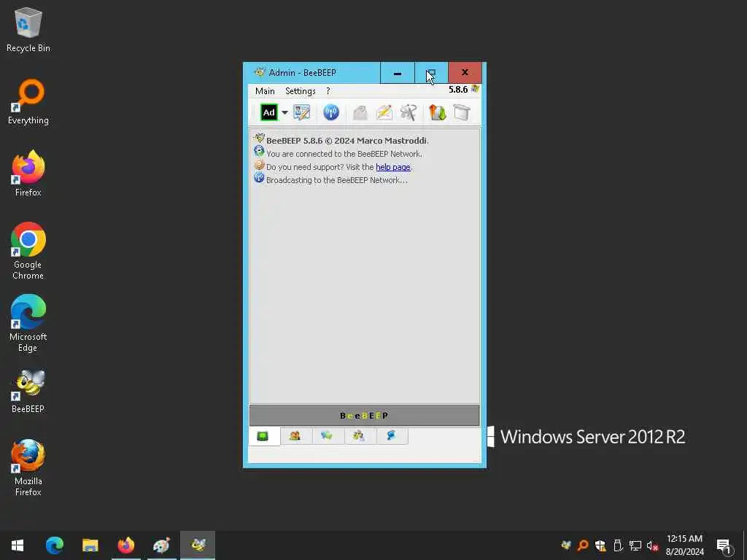Click the greyed tools toolbar icon
The width and height of the screenshot is (747, 560).
tap(409, 113)
